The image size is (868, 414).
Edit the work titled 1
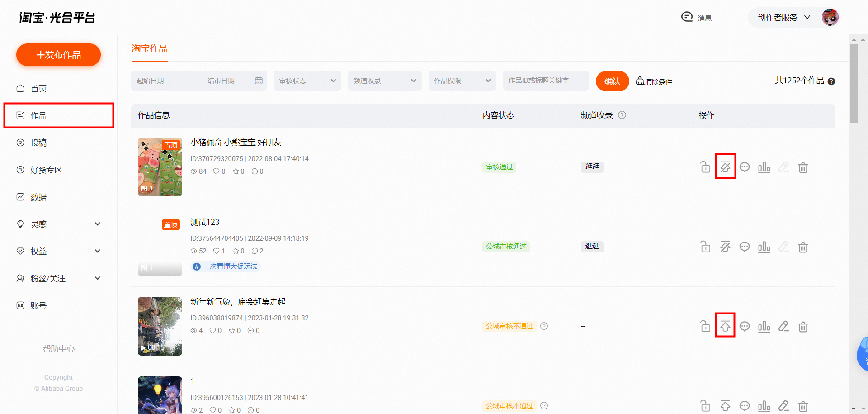783,406
